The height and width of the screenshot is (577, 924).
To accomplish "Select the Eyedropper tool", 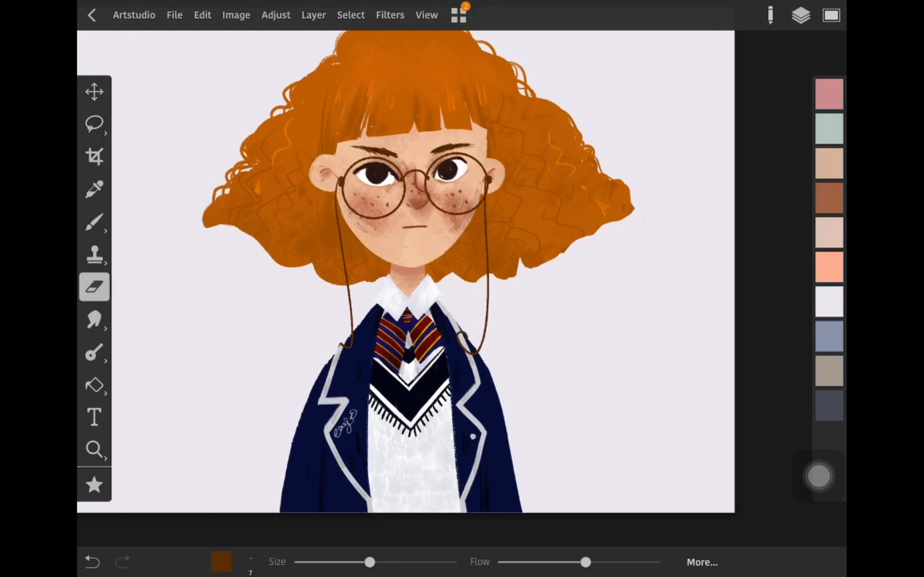I will point(94,189).
